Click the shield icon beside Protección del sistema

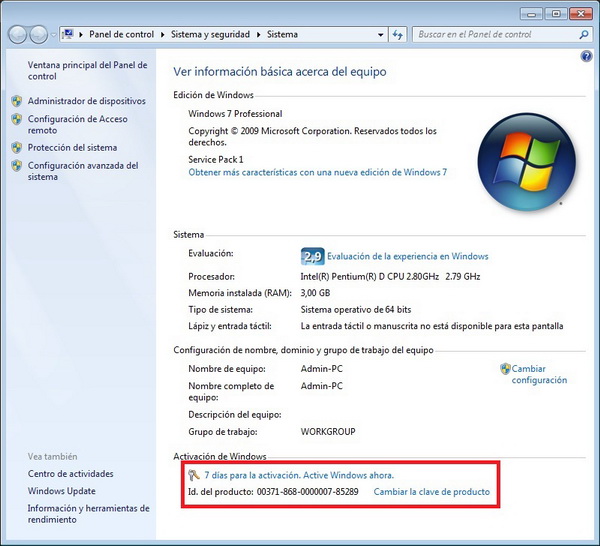tap(17, 148)
